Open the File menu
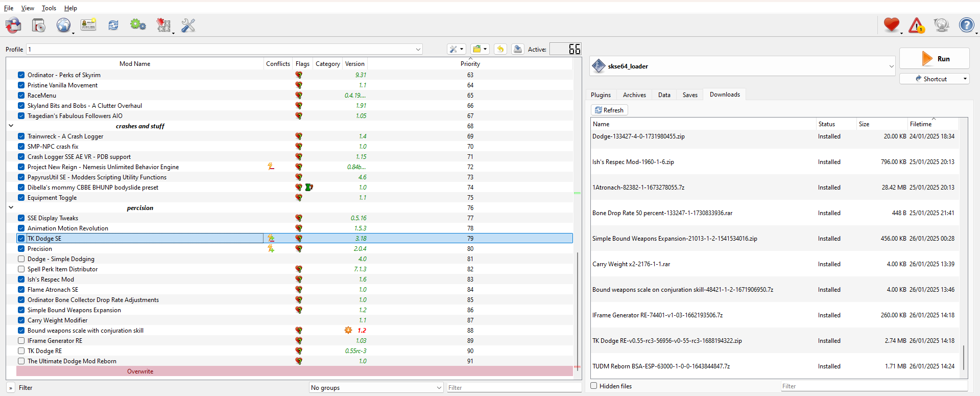The height and width of the screenshot is (396, 980). pyautogui.click(x=9, y=8)
